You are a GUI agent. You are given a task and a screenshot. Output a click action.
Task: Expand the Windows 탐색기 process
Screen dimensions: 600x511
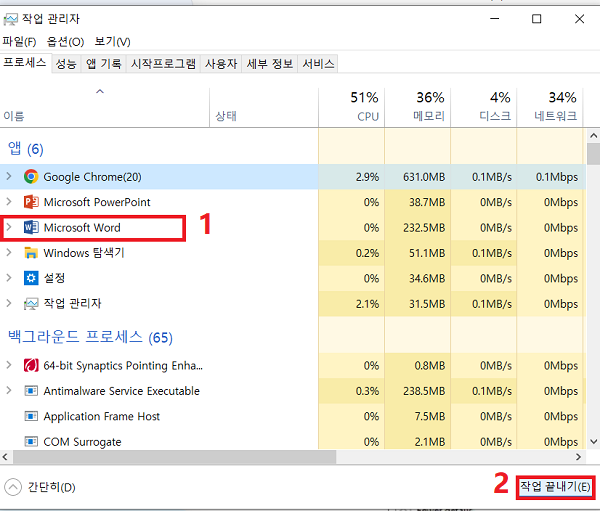point(9,252)
